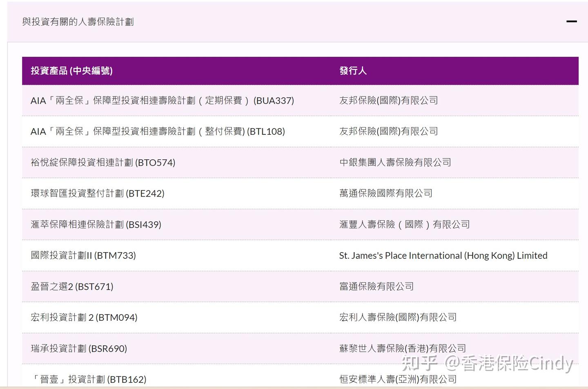This screenshot has width=588, height=389.
Task: Select 盈晉之選2 (BST671) entry
Action: (x=72, y=286)
